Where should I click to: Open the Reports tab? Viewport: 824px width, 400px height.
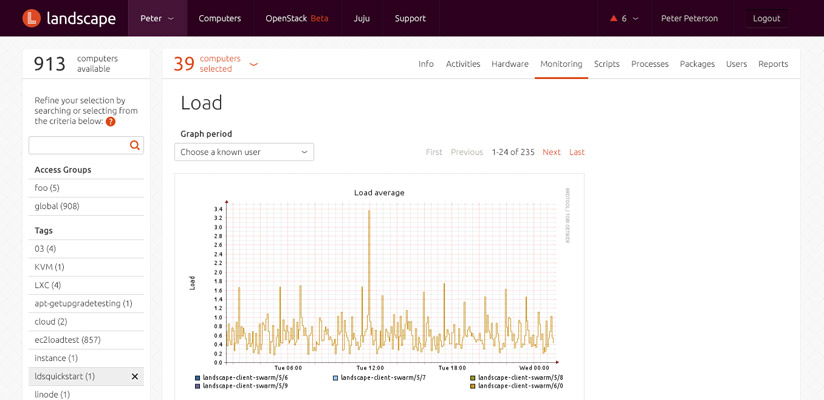coord(773,64)
